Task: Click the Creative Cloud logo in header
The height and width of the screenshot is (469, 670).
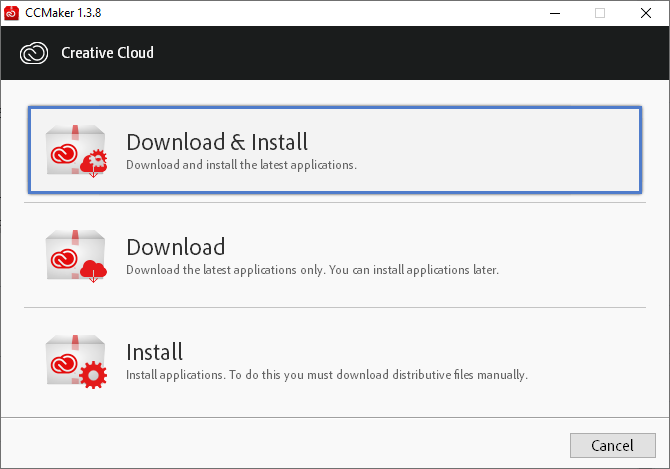Action: (34, 53)
